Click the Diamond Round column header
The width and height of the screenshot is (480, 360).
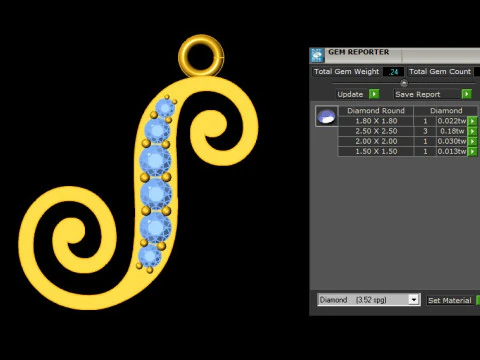click(376, 111)
